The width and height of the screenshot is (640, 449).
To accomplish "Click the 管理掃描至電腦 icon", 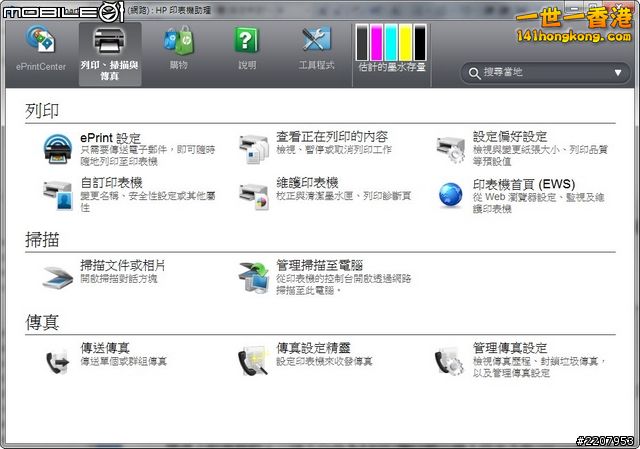I will coord(254,277).
